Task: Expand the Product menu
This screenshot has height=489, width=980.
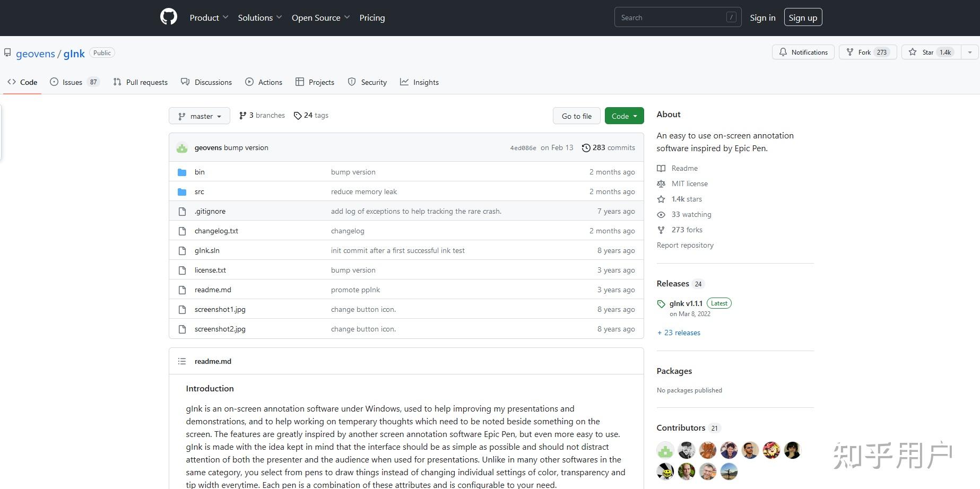Action: 209,18
